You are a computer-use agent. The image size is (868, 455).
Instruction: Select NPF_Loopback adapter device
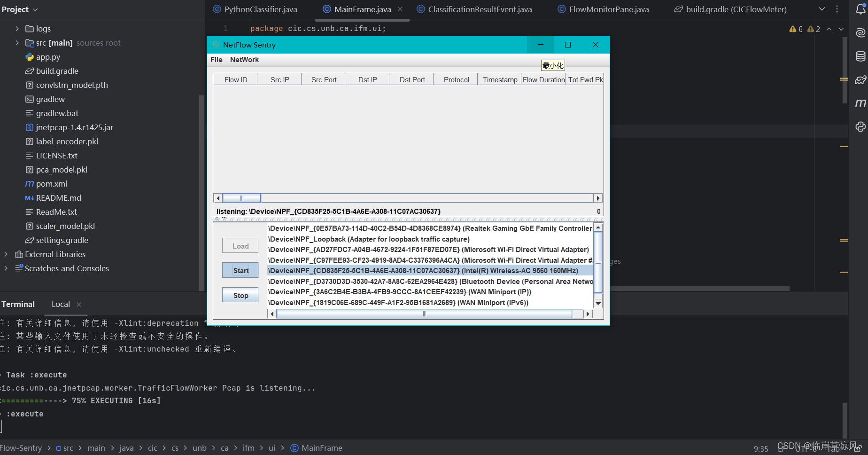click(x=430, y=239)
